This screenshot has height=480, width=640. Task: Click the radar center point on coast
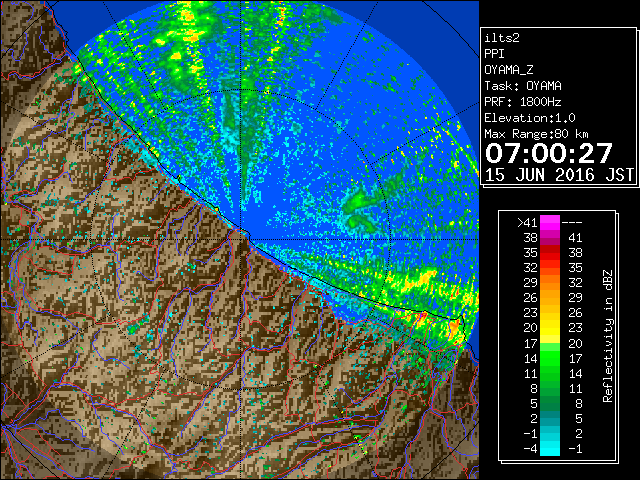pyautogui.click(x=241, y=239)
